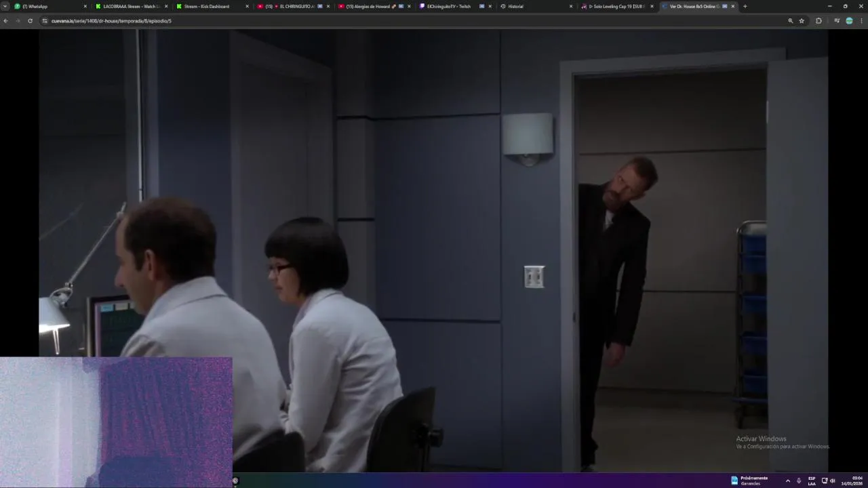868x488 pixels.
Task: Click the media indicator on EL CHIRINGUITO tab
Action: (320, 6)
